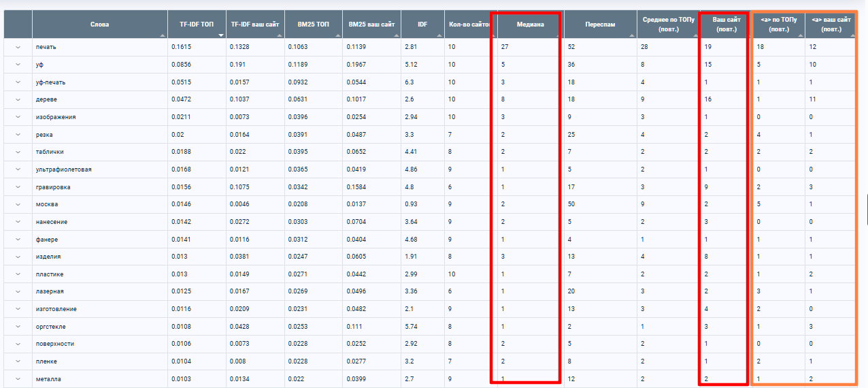
Task: Click the BM25 value 0.1017
Action: coord(356,99)
